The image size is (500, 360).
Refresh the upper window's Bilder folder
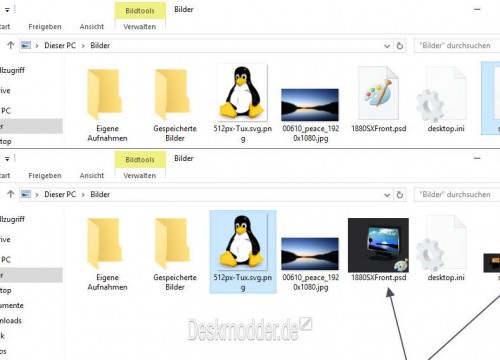coord(400,46)
